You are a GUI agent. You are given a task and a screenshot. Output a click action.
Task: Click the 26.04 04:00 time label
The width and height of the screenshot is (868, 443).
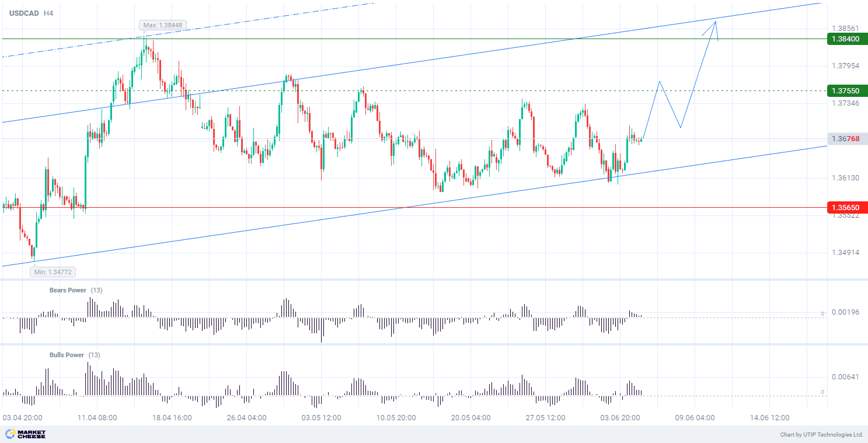(247, 418)
